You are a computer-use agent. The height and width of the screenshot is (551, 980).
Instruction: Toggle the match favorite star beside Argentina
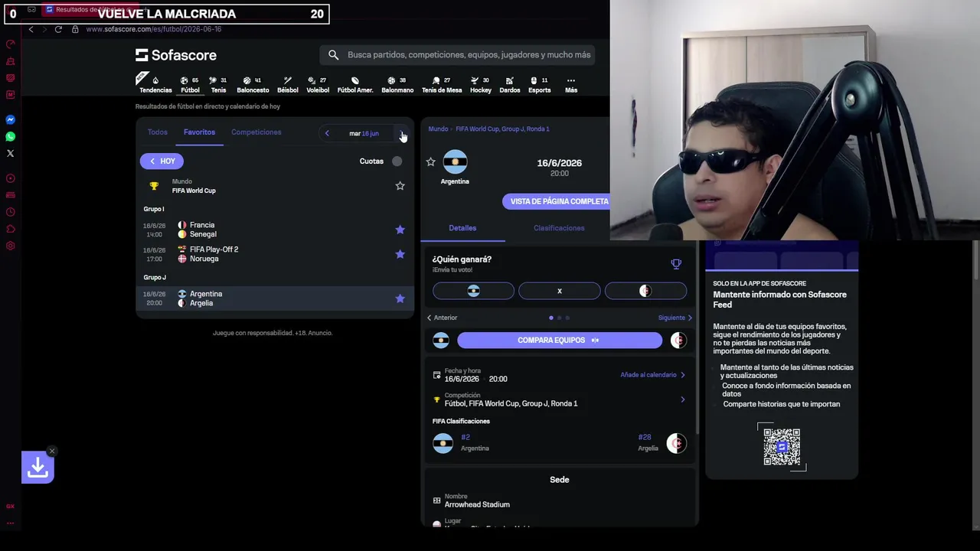(x=430, y=162)
